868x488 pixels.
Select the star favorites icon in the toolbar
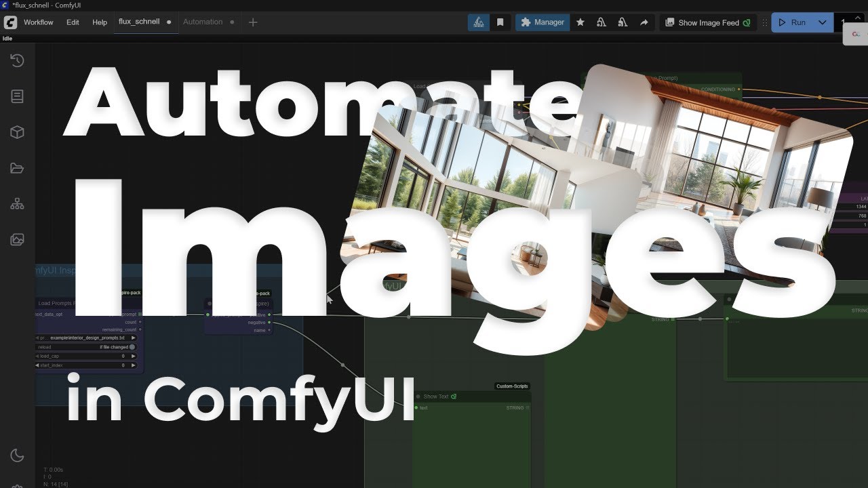click(x=580, y=22)
